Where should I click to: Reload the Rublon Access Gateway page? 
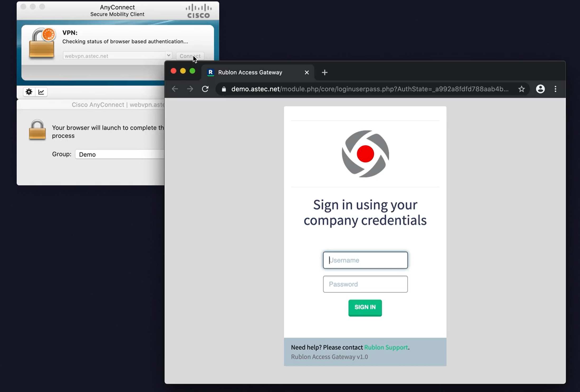tap(205, 89)
